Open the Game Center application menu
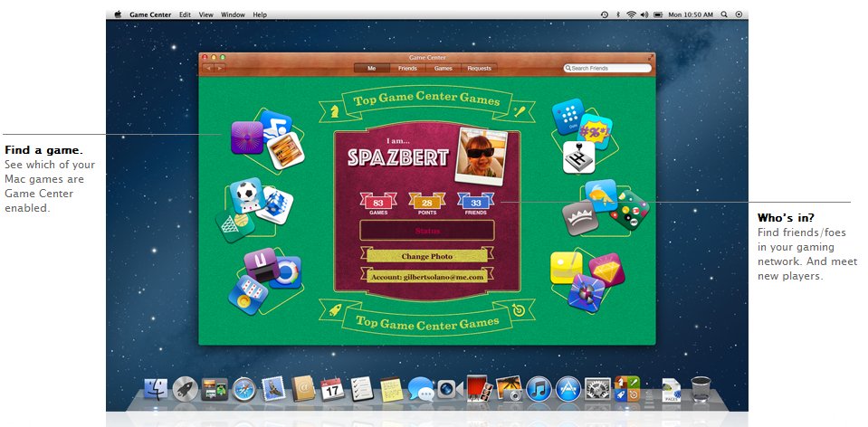This screenshot has width=868, height=427. [150, 14]
